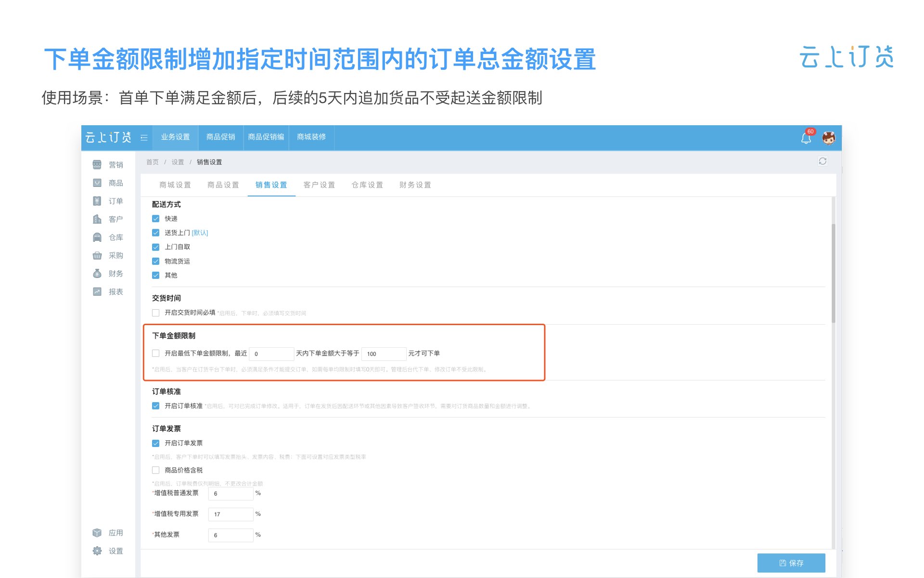Toggle the 开启订单核准 checkbox
This screenshot has width=924, height=578.
[155, 406]
